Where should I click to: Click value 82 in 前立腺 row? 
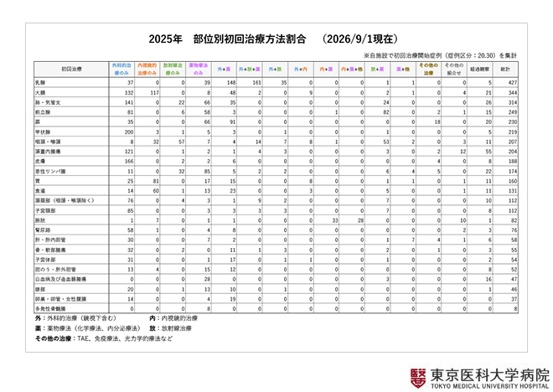click(x=386, y=112)
